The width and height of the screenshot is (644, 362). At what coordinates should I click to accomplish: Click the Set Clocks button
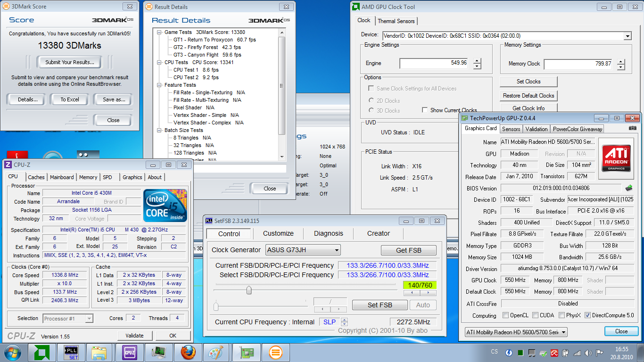point(528,82)
